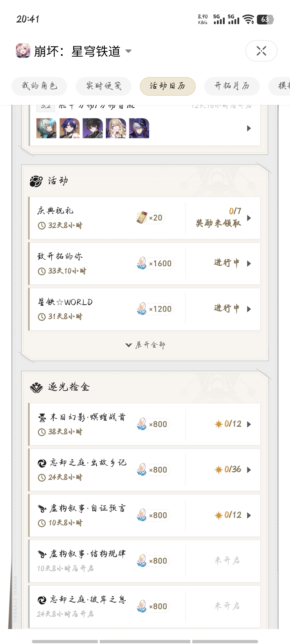
Task: Switch to the 实时便笺 tab
Action: coord(104,86)
